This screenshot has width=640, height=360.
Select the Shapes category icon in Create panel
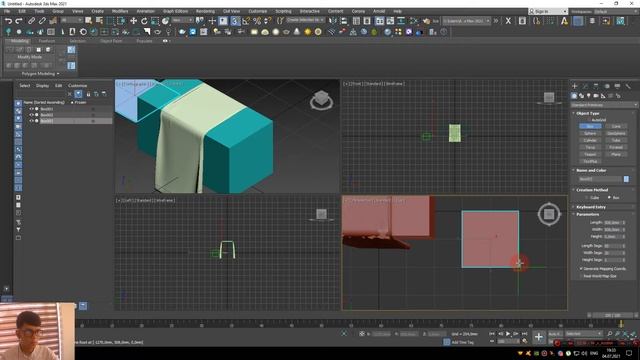(x=582, y=96)
